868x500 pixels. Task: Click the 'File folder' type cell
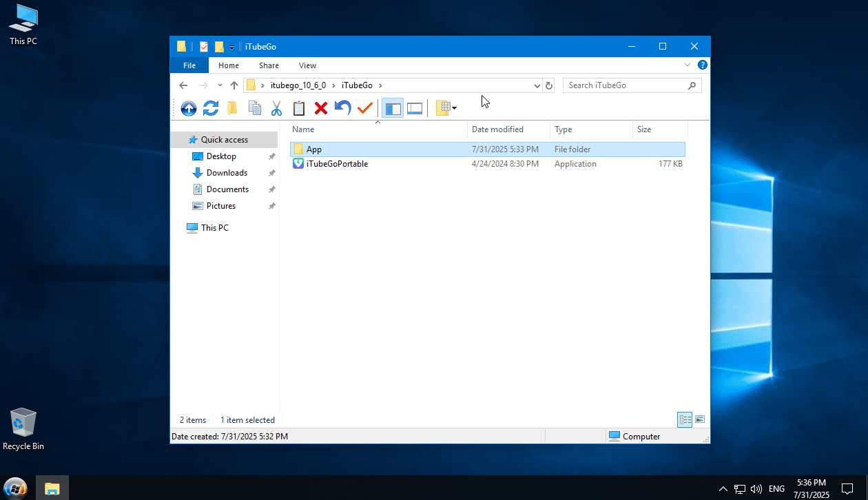pos(572,149)
